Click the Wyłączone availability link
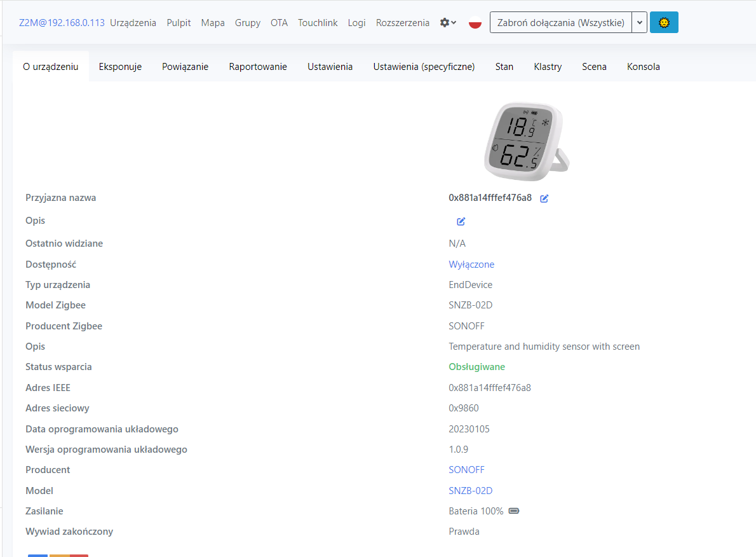 (x=471, y=265)
